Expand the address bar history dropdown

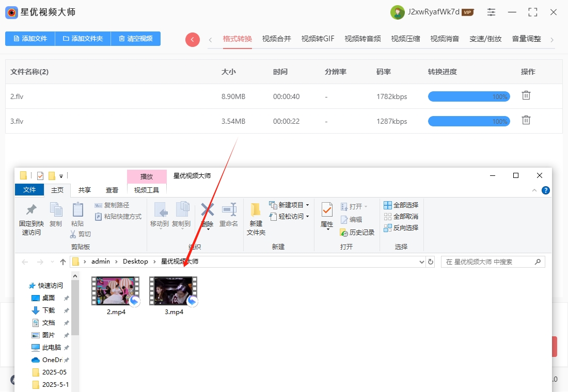(422, 262)
